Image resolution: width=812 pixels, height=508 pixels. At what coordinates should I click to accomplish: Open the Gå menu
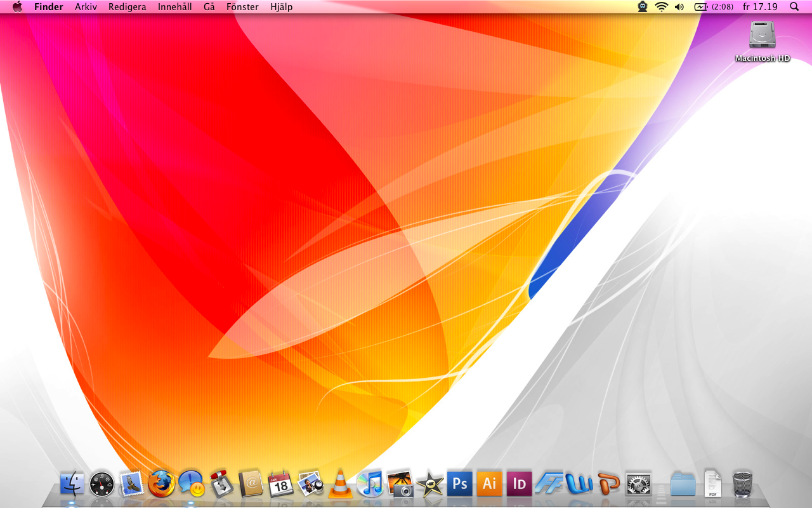[209, 7]
